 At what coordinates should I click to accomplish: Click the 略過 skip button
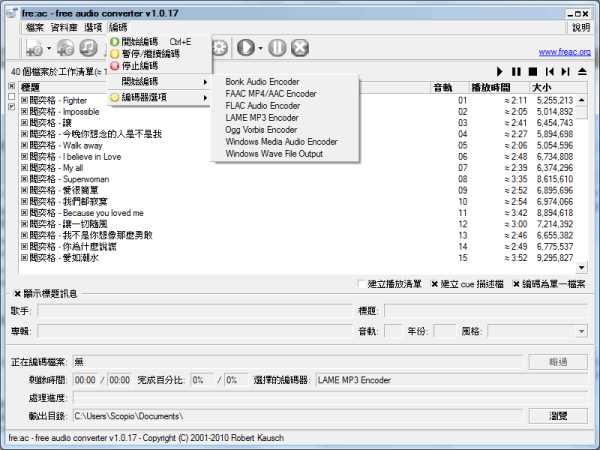click(558, 362)
